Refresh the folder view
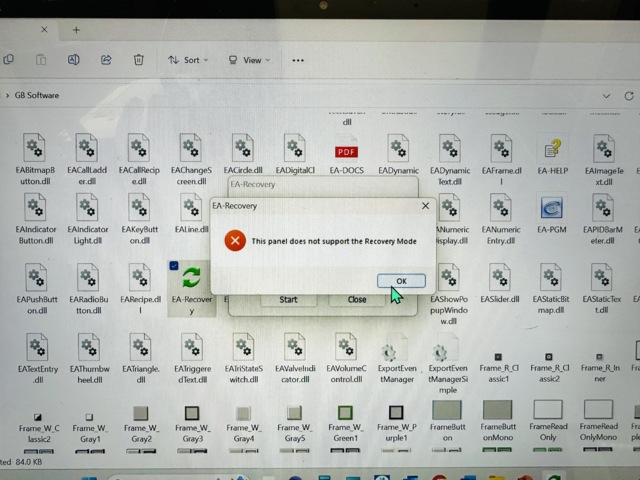Image resolution: width=640 pixels, height=480 pixels. tap(629, 96)
